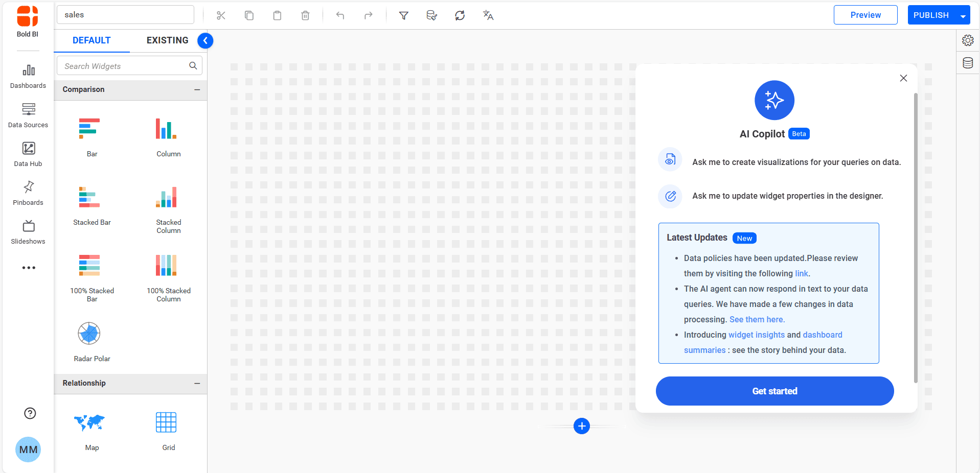Image resolution: width=980 pixels, height=473 pixels.
Task: Open the more options menu in sidebar
Action: click(28, 268)
